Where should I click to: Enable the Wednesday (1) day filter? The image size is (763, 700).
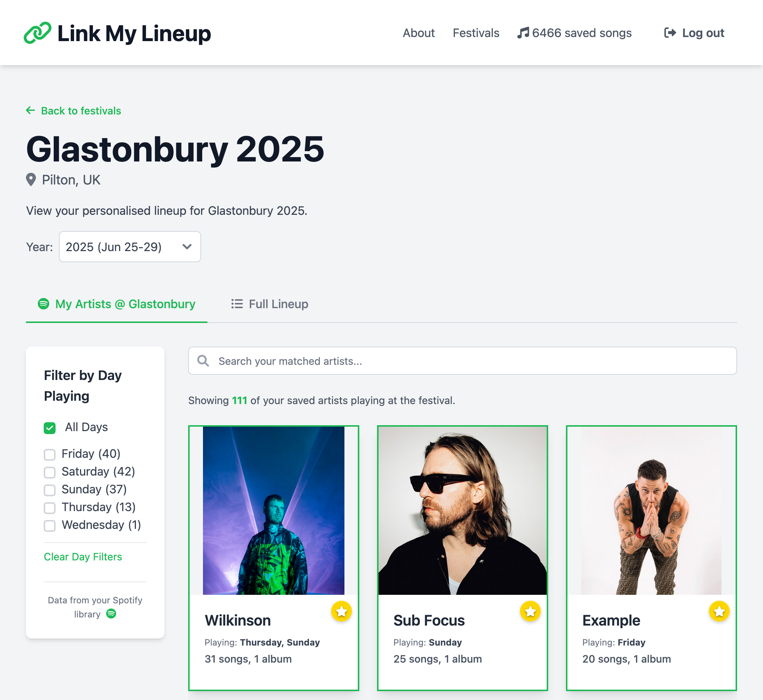pyautogui.click(x=50, y=526)
